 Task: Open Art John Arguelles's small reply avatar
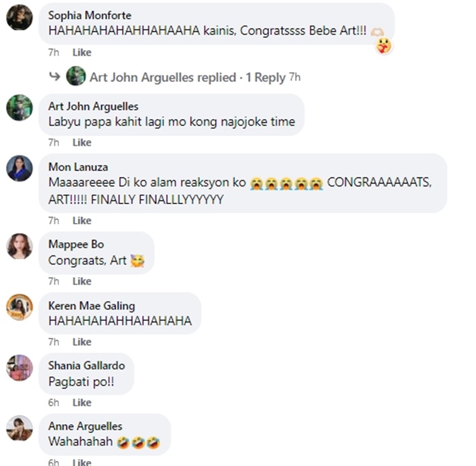point(76,76)
